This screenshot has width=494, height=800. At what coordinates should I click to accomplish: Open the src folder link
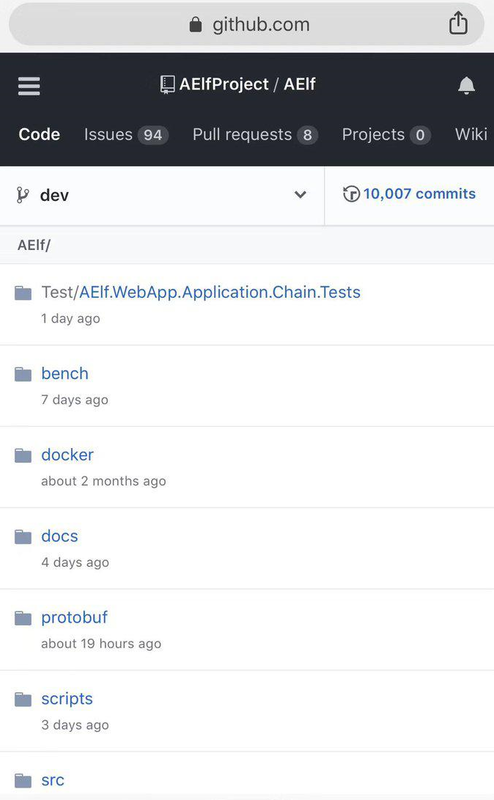[x=53, y=780]
